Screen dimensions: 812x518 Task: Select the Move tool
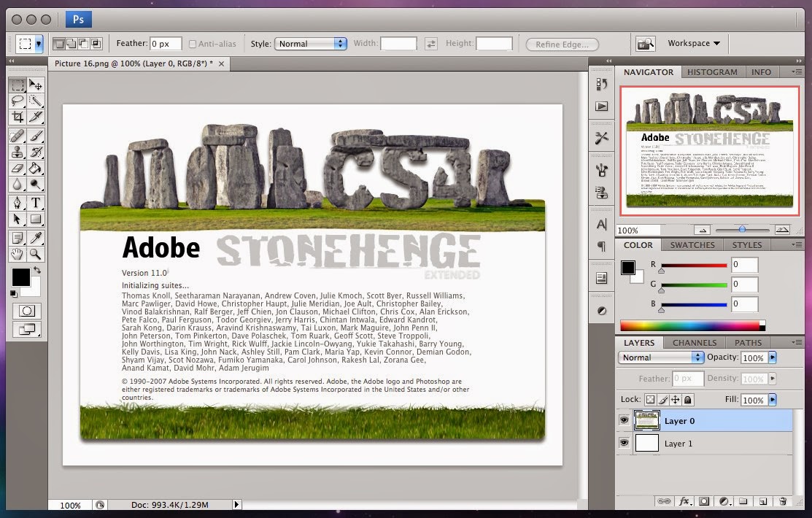(x=36, y=86)
